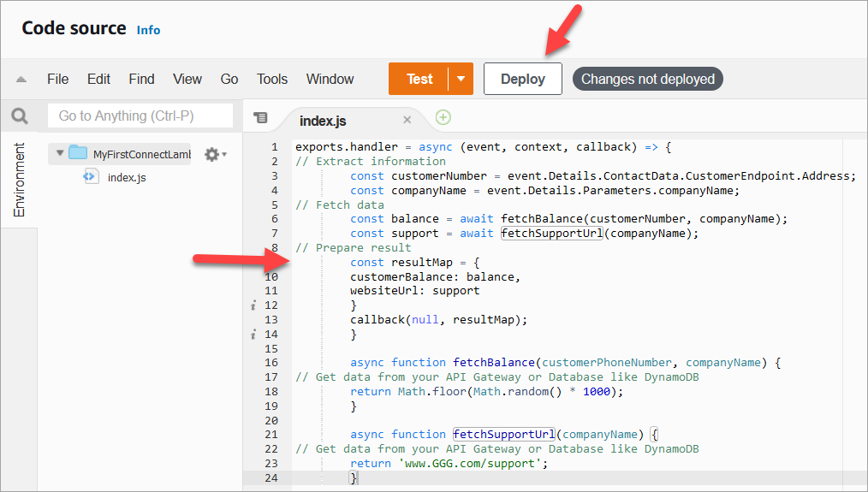Open the Window menu
Image resolution: width=868 pixels, height=492 pixels.
coord(330,79)
